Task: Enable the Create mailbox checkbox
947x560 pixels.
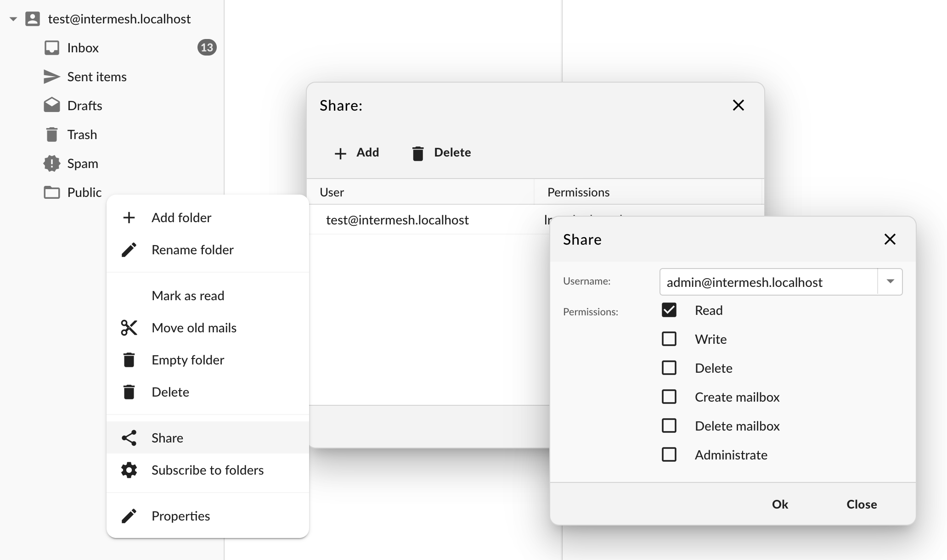Action: (669, 397)
